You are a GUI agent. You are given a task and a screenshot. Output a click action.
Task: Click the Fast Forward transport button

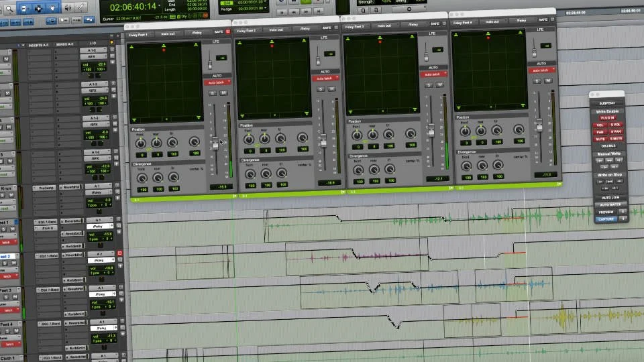[x=306, y=12]
